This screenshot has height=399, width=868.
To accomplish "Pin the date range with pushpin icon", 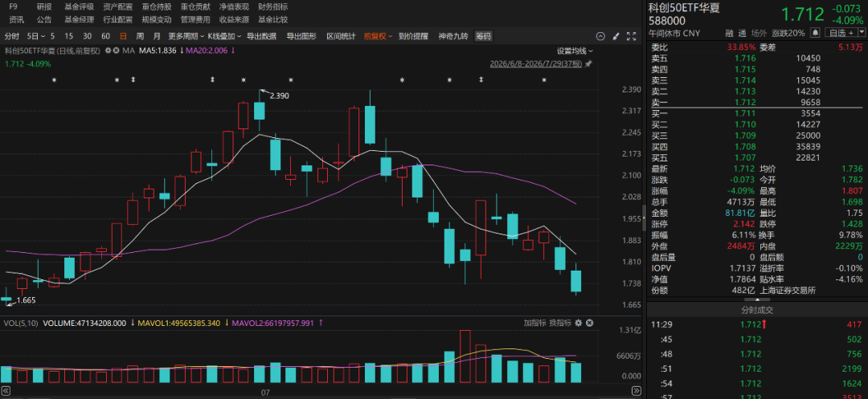I will tap(588, 64).
